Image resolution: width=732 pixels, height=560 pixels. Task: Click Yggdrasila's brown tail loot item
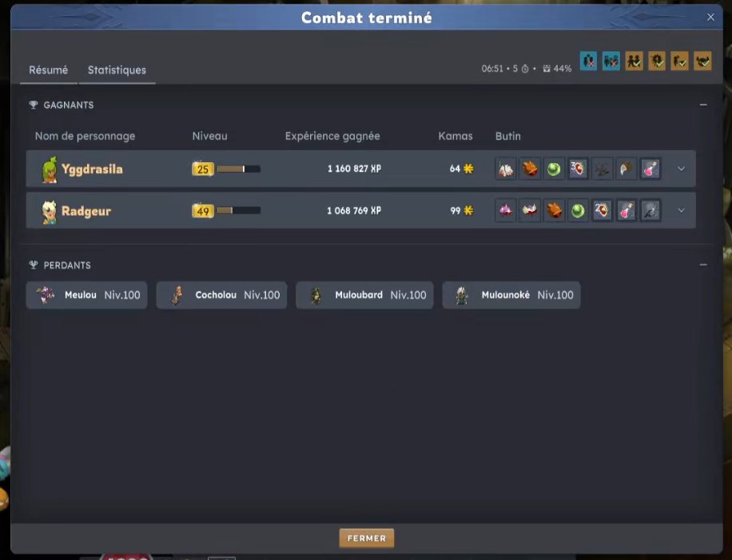(x=626, y=169)
